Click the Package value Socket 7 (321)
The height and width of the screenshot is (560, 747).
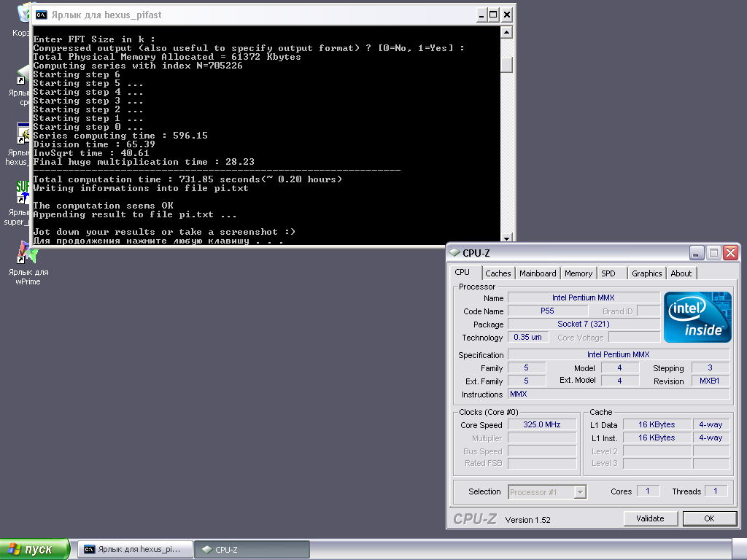584,324
